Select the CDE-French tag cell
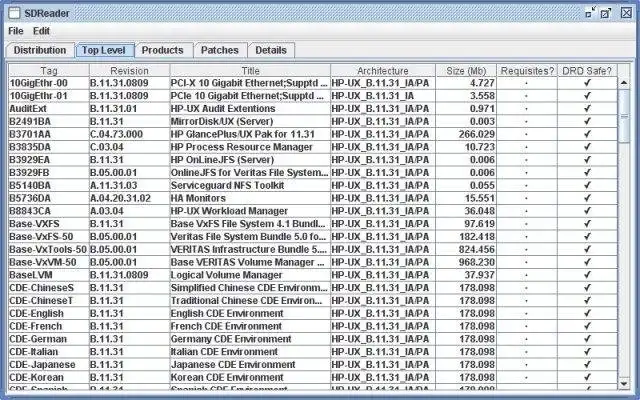This screenshot has height=400, width=640. 49,326
